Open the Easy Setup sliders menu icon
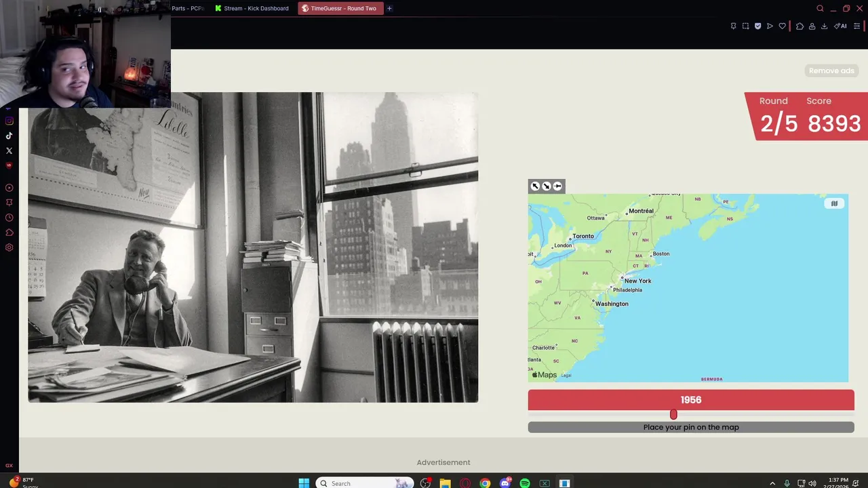 pyautogui.click(x=856, y=26)
